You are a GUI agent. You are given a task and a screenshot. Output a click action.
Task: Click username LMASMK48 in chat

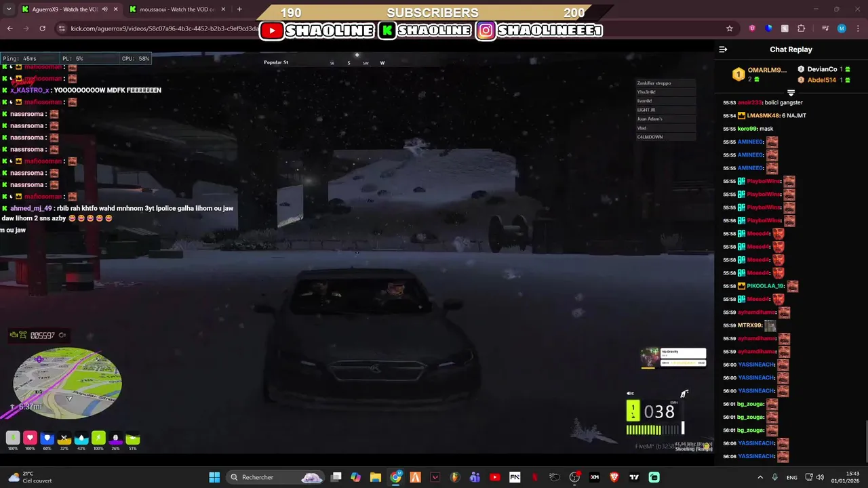[x=762, y=116]
